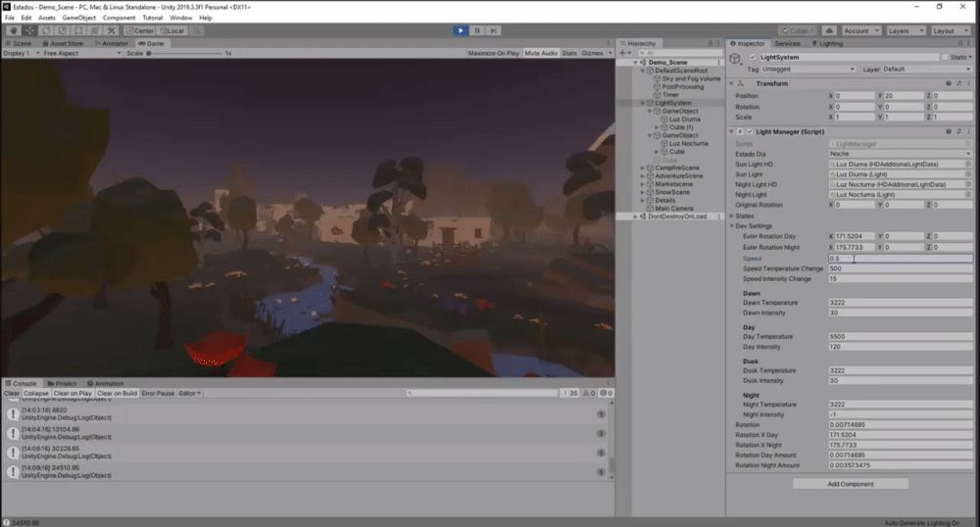Open the custom editor tools icon
Screen dimensions: 980x527
[x=112, y=30]
